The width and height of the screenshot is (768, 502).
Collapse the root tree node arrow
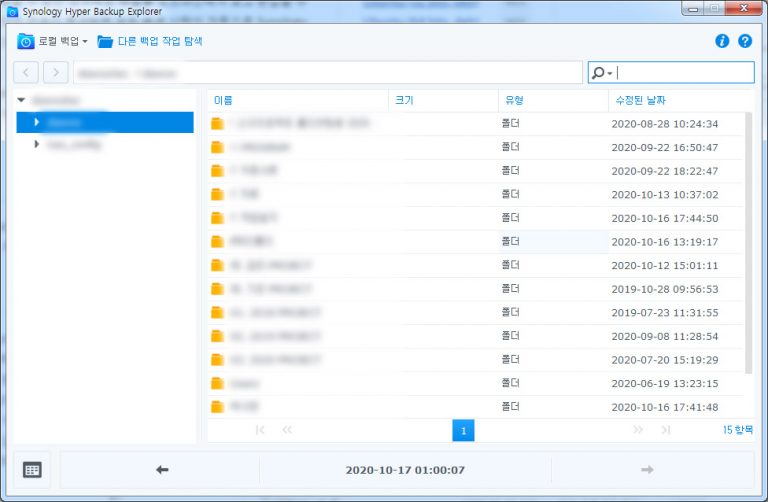(21, 100)
